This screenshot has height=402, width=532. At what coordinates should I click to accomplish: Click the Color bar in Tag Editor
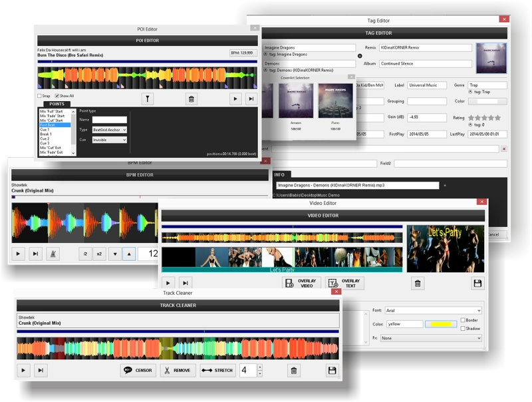[x=487, y=101]
